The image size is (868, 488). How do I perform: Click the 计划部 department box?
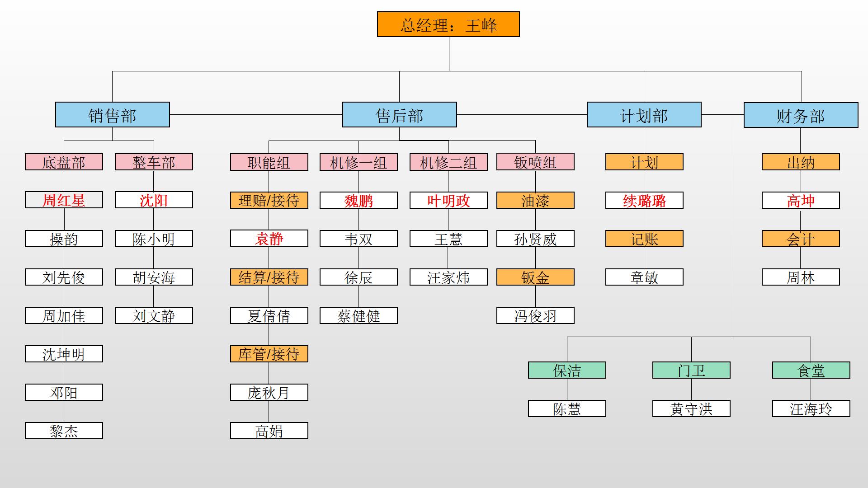pos(644,115)
